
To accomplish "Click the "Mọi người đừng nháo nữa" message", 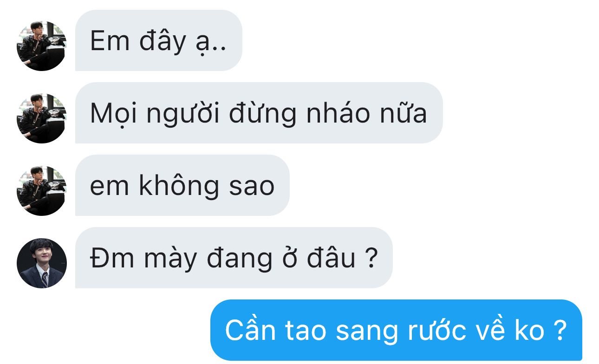I will tap(259, 113).
